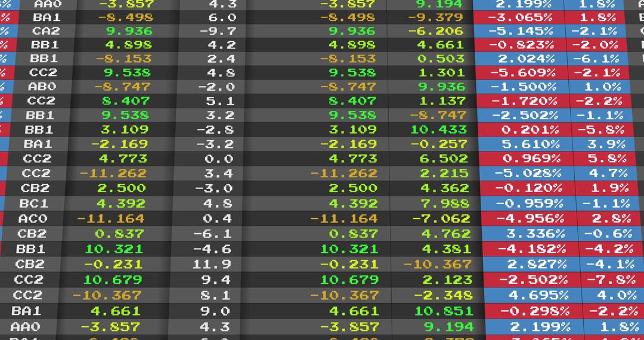Select the AC0 ticker code
644x340 pixels.
[x=33, y=218]
